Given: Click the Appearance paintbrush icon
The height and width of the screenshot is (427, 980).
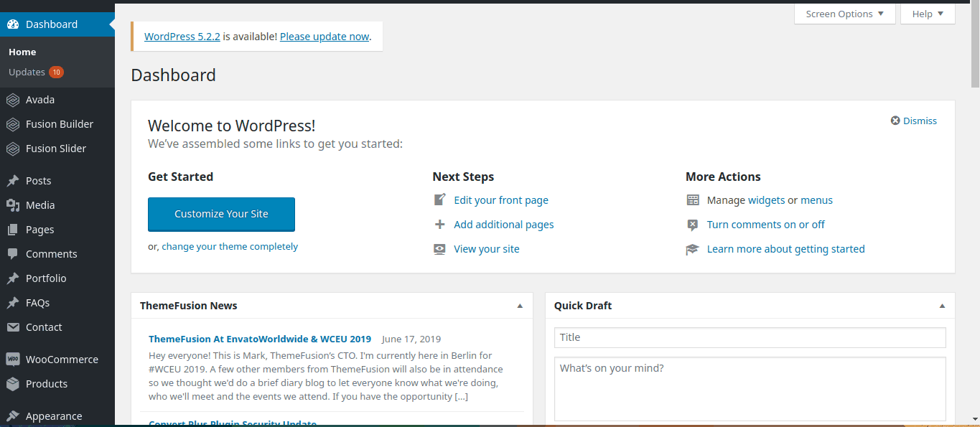Looking at the screenshot, I should pos(13,416).
